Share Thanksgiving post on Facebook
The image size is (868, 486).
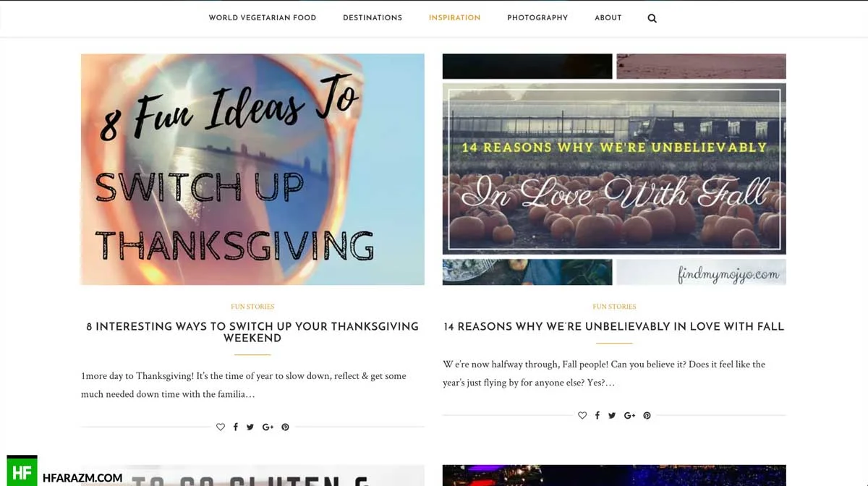235,427
